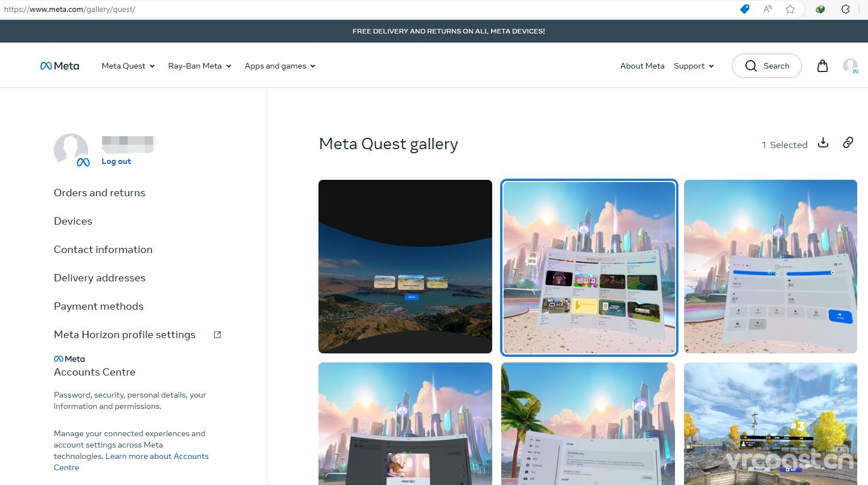
Task: Open the browser extensions puzzle icon
Action: pyautogui.click(x=845, y=9)
